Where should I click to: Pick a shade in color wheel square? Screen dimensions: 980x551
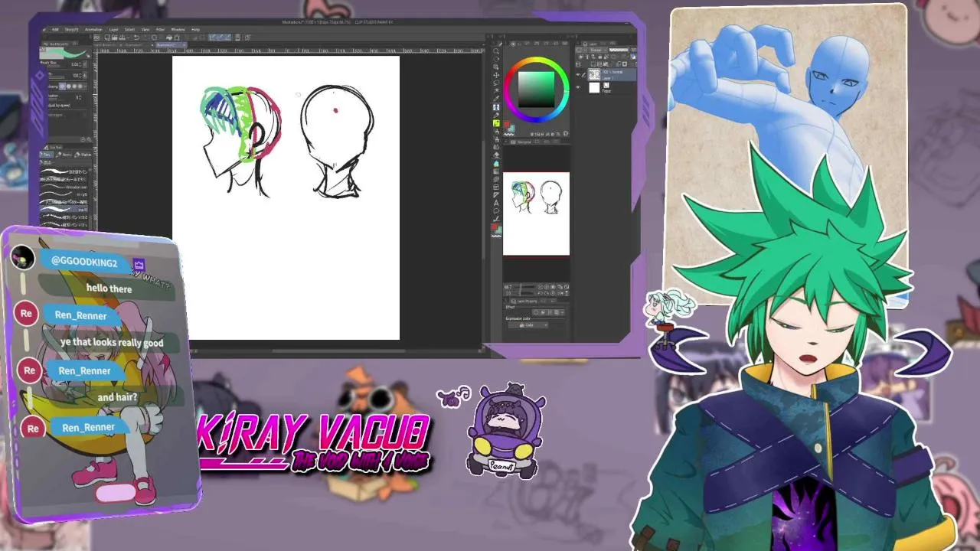[537, 90]
